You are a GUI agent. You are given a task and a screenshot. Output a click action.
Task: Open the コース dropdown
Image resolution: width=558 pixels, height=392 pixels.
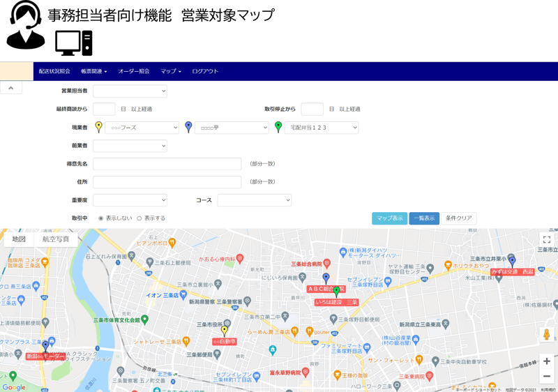tap(255, 200)
